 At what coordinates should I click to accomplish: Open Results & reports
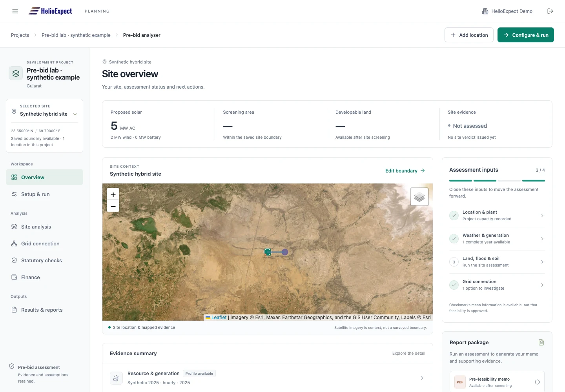click(44, 310)
